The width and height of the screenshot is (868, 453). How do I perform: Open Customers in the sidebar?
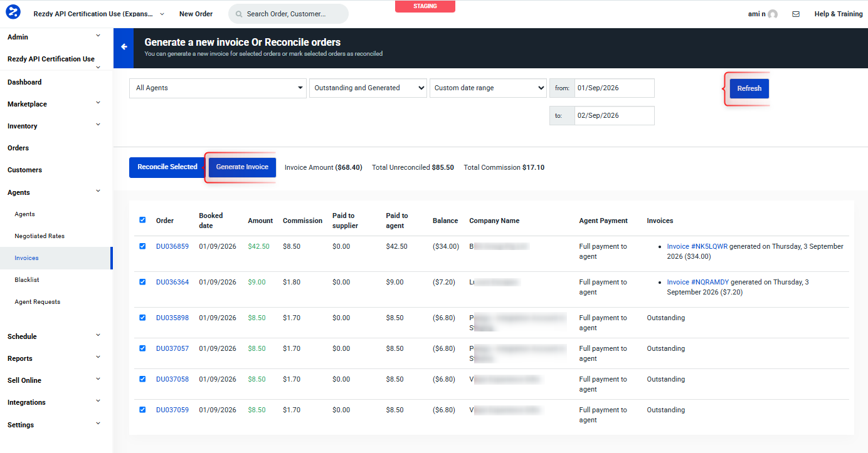point(24,170)
